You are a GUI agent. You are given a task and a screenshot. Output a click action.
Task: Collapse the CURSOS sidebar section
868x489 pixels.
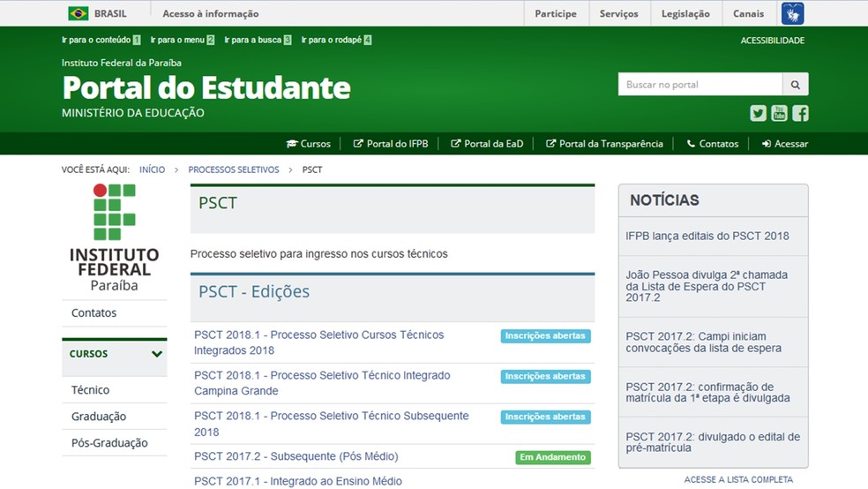tap(157, 354)
